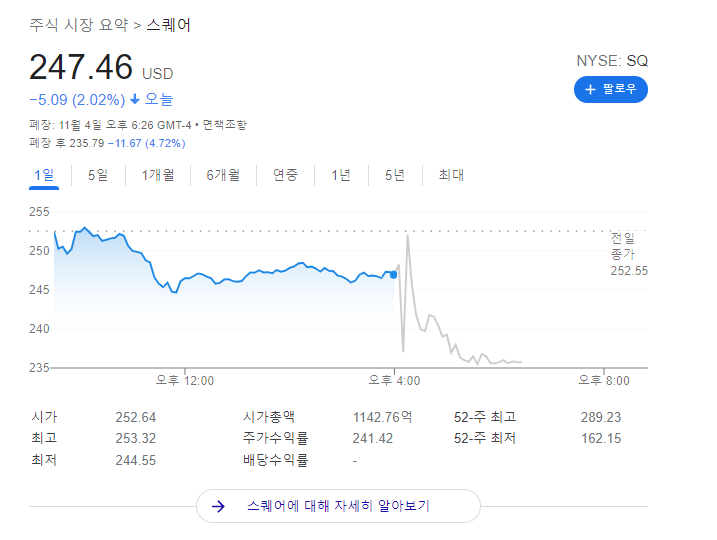Screen dimensions: 717x540
Task: Click the −5.09 (2.02%) change text
Action: [77, 100]
